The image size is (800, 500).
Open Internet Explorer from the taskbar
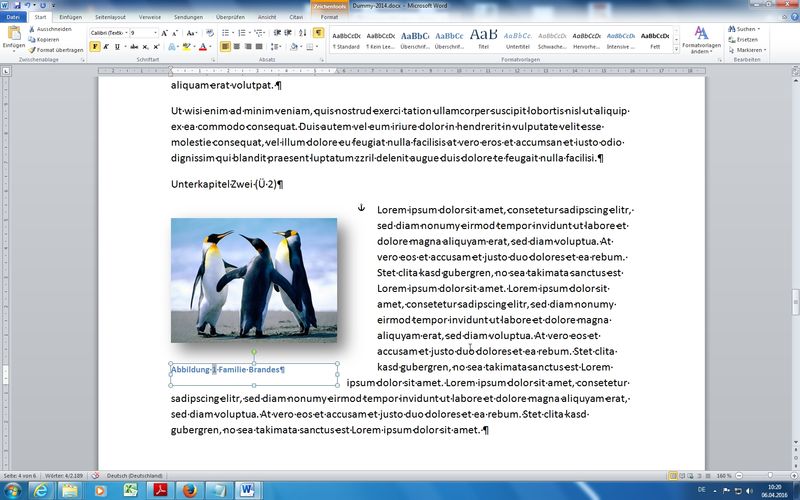click(41, 491)
